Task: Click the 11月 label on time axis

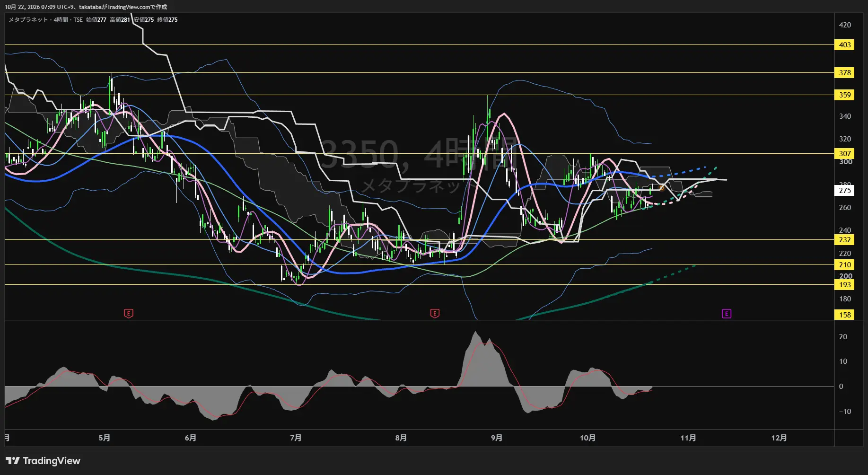Action: (x=688, y=438)
